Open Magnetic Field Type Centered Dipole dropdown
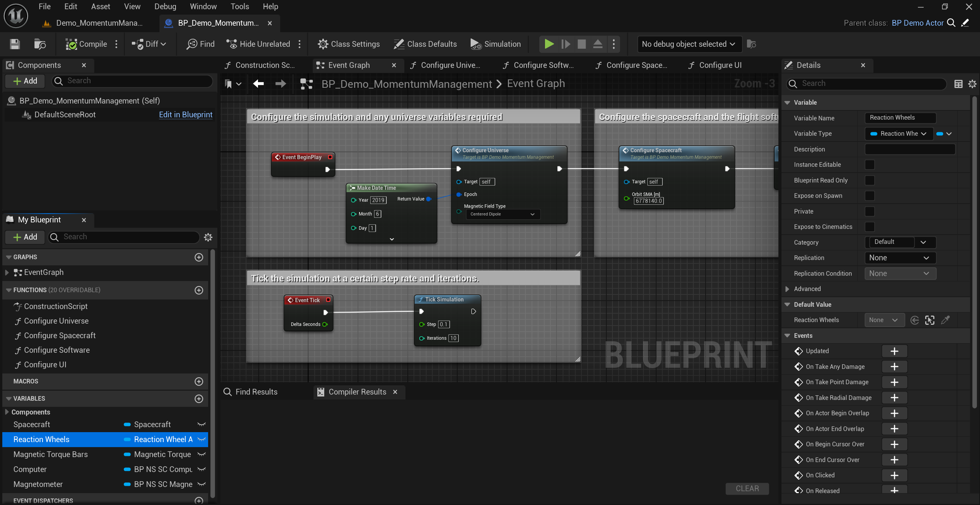The image size is (980, 505). point(503,214)
